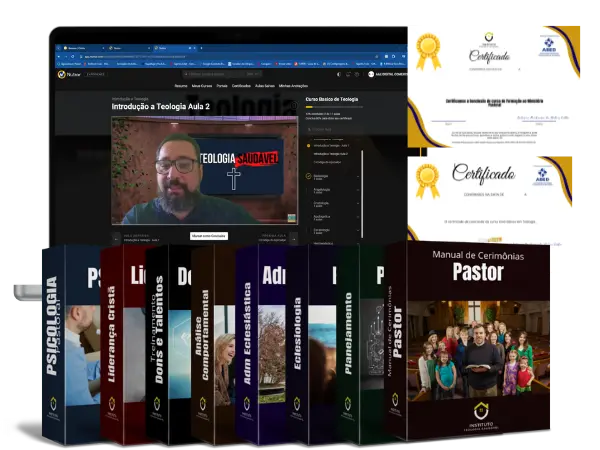Click the Curso Basico de Teologia progress bar

pyautogui.click(x=334, y=108)
